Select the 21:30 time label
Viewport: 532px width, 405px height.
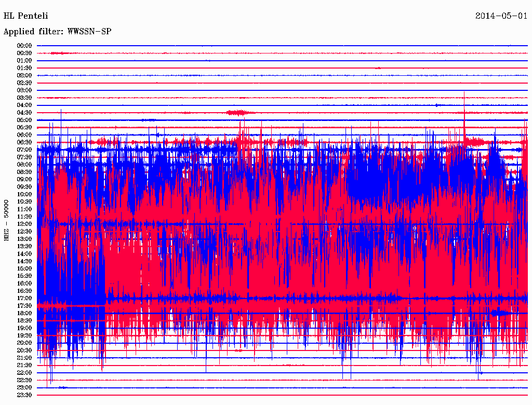[24, 366]
